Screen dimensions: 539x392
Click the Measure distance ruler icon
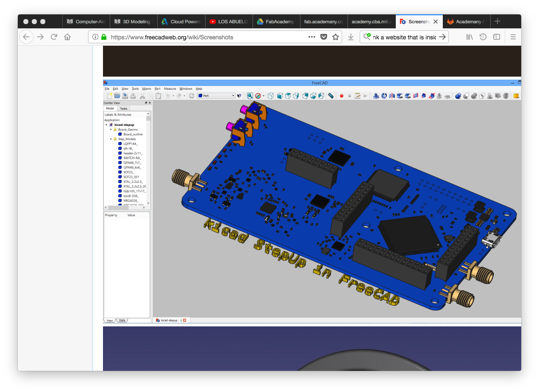point(331,96)
